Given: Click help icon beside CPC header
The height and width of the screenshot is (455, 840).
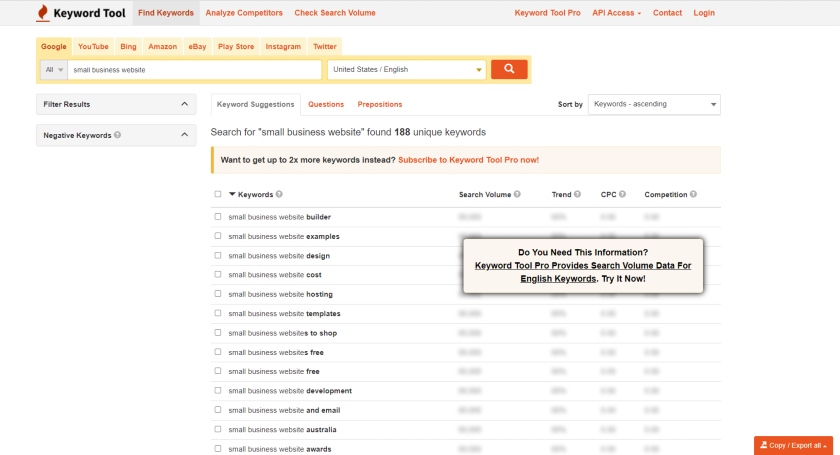Looking at the screenshot, I should pos(622,195).
